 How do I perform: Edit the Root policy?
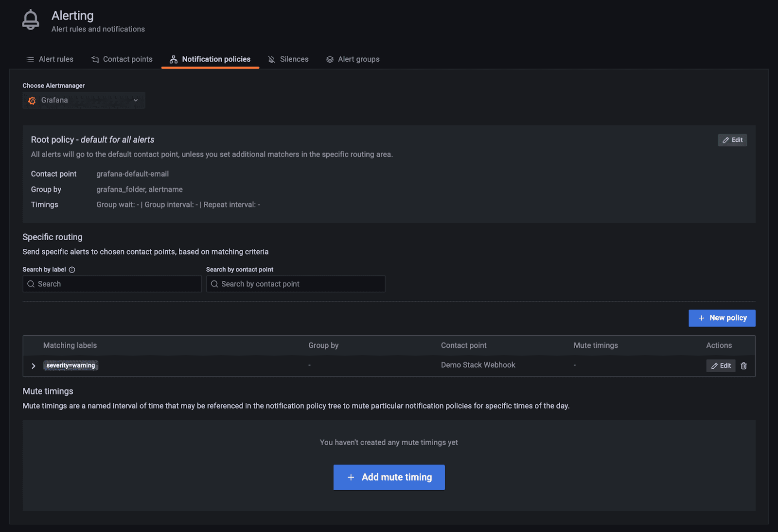(x=732, y=140)
